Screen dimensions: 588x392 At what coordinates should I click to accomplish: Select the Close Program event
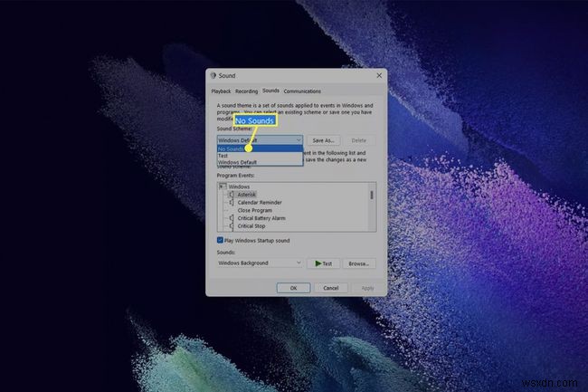click(254, 210)
